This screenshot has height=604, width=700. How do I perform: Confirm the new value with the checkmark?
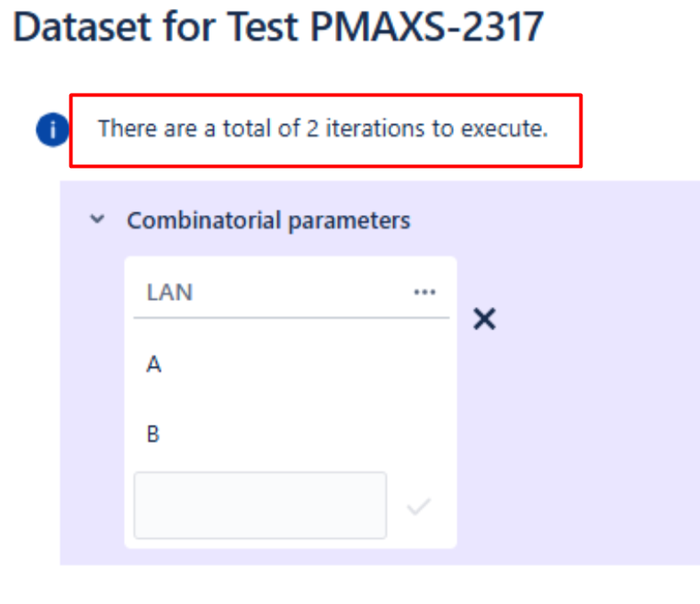(418, 507)
